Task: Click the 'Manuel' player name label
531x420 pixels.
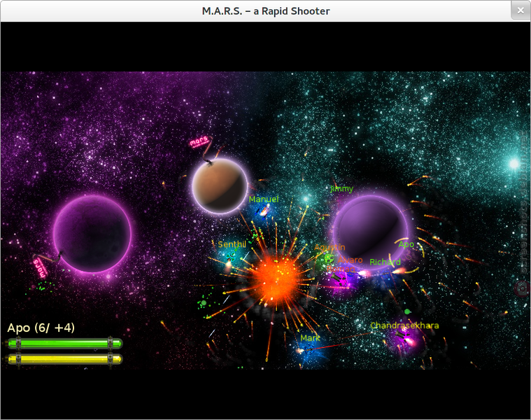Action: (x=264, y=199)
